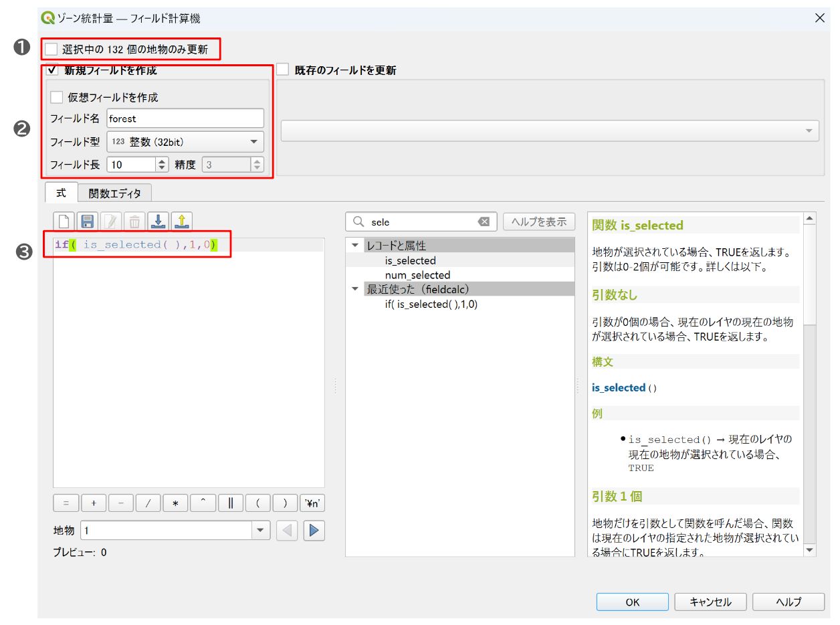
Task: Insert the minus operator
Action: (x=120, y=503)
